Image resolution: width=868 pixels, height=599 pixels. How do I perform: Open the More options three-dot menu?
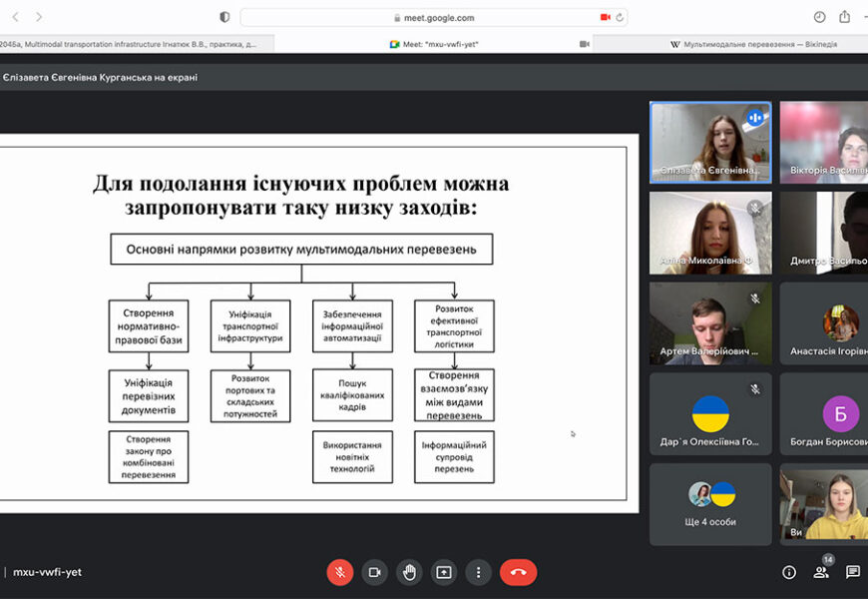479,572
